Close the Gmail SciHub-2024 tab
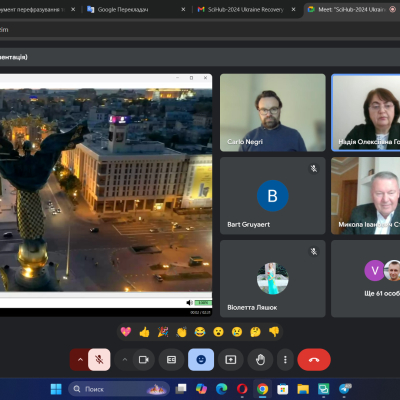Screen dimensions: 400x400 (x=293, y=10)
